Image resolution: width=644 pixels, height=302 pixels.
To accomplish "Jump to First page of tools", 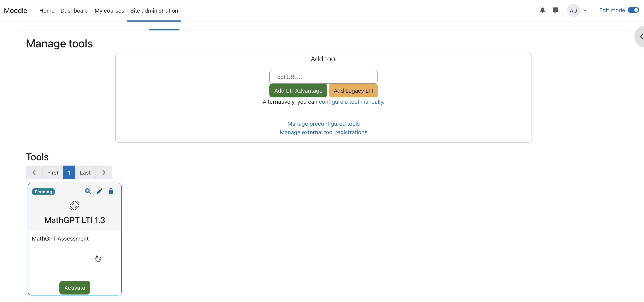I will 53,172.
